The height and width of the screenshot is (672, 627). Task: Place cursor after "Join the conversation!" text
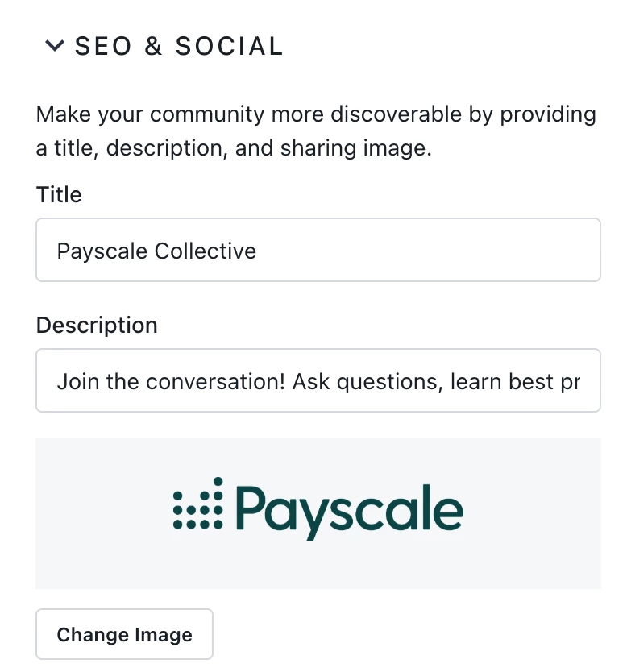286,381
